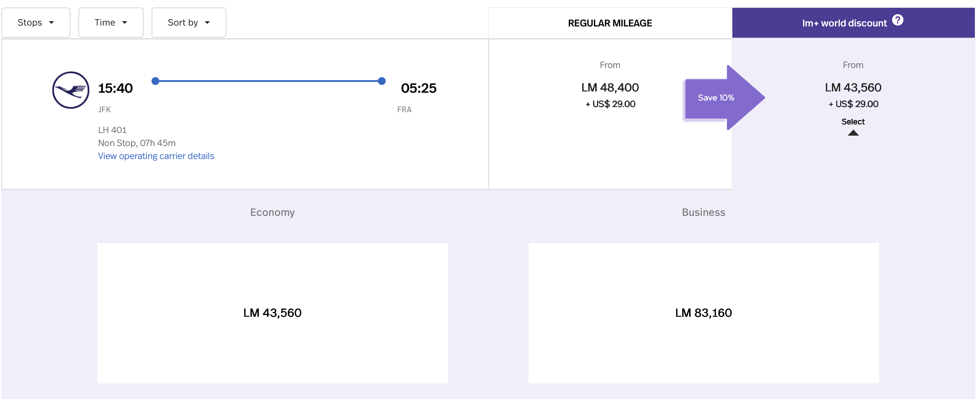980x403 pixels.
Task: Click the departure dot on the flight timeline
Action: pos(155,81)
